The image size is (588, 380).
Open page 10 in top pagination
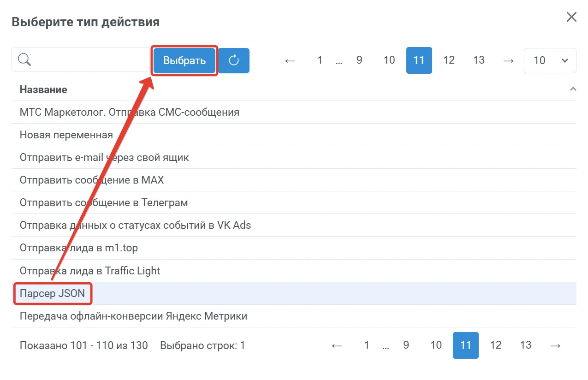[389, 60]
